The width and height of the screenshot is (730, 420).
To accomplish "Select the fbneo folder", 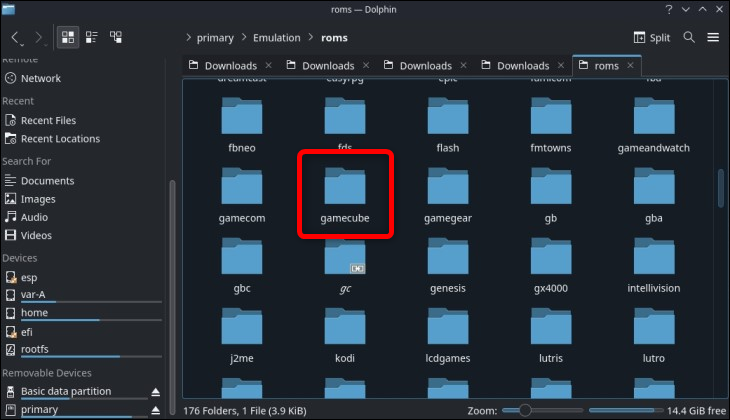I will pyautogui.click(x=242, y=125).
